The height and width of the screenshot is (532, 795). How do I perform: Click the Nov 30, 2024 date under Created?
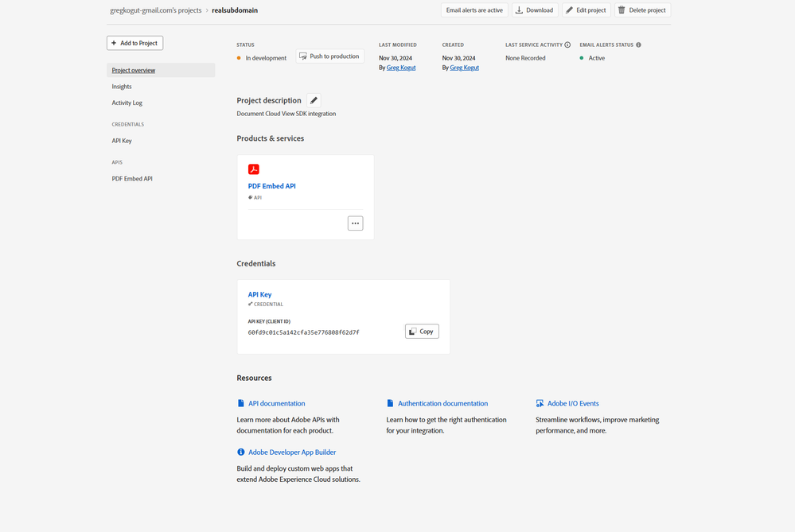point(459,58)
